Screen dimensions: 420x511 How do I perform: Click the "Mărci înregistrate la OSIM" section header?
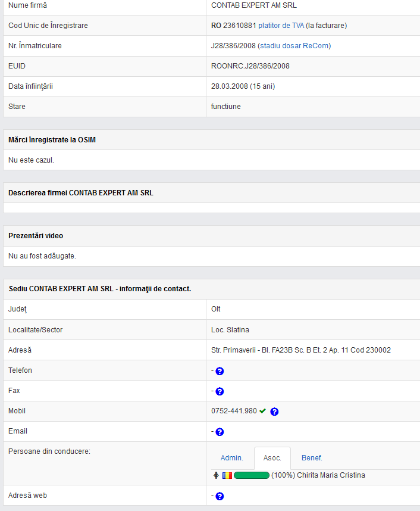coord(52,140)
